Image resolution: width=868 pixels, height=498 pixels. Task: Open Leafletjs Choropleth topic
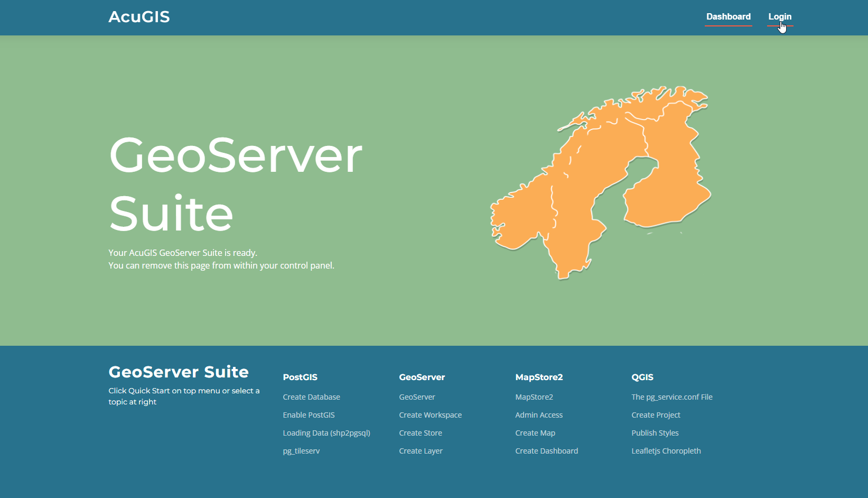point(666,451)
